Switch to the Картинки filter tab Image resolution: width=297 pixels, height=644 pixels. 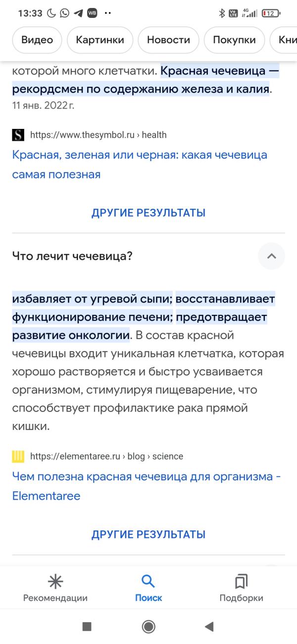tap(99, 40)
